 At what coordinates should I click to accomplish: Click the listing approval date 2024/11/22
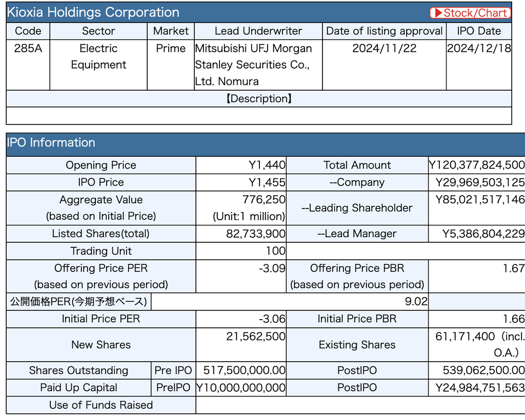pyautogui.click(x=385, y=49)
